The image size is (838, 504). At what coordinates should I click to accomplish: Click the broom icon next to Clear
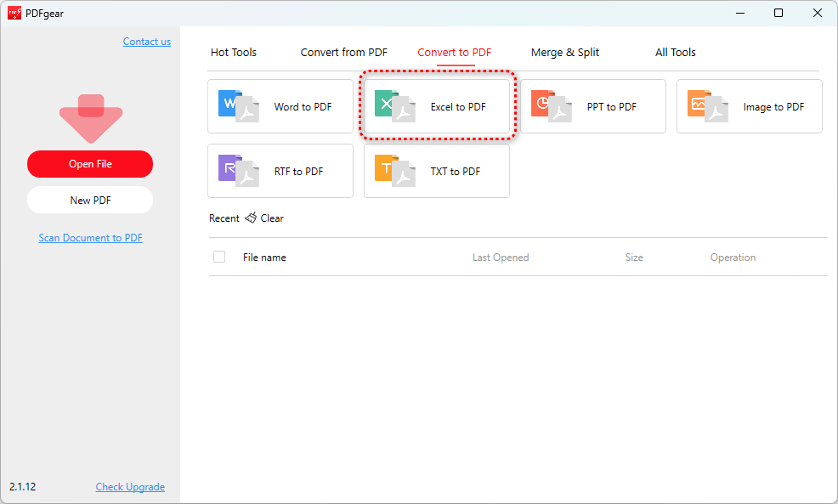(251, 218)
